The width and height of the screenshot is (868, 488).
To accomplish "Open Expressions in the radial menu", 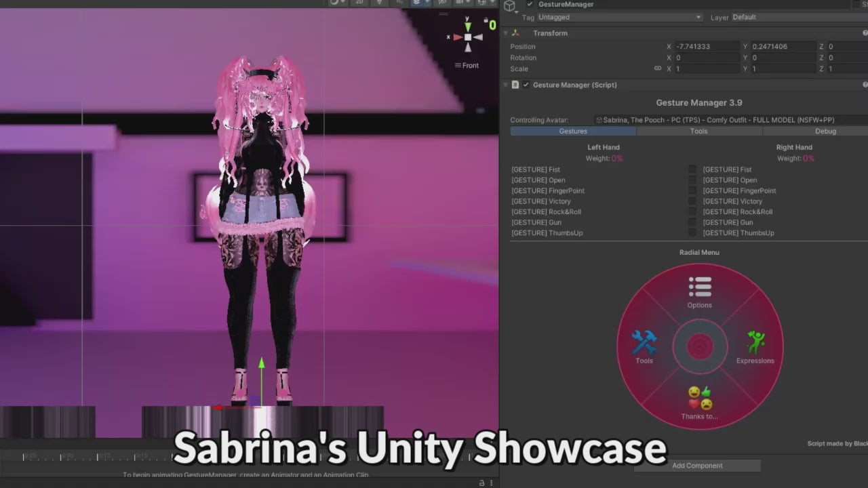I will tap(755, 346).
